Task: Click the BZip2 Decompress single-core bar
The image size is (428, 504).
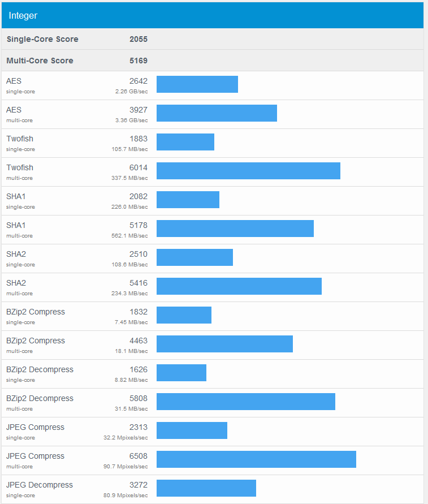Action: (x=181, y=373)
